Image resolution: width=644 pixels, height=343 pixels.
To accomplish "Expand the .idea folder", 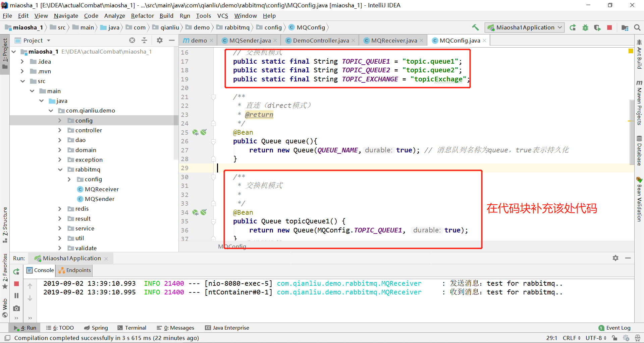I will tap(22, 62).
